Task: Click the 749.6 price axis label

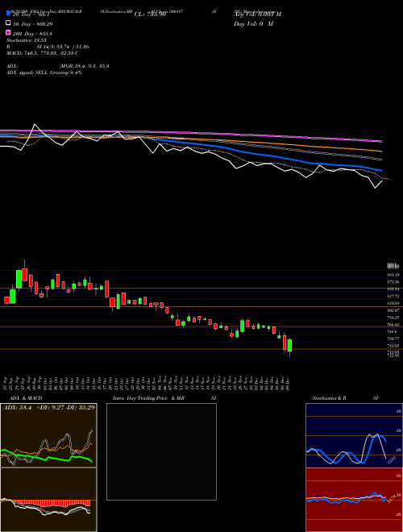Action: click(x=393, y=331)
